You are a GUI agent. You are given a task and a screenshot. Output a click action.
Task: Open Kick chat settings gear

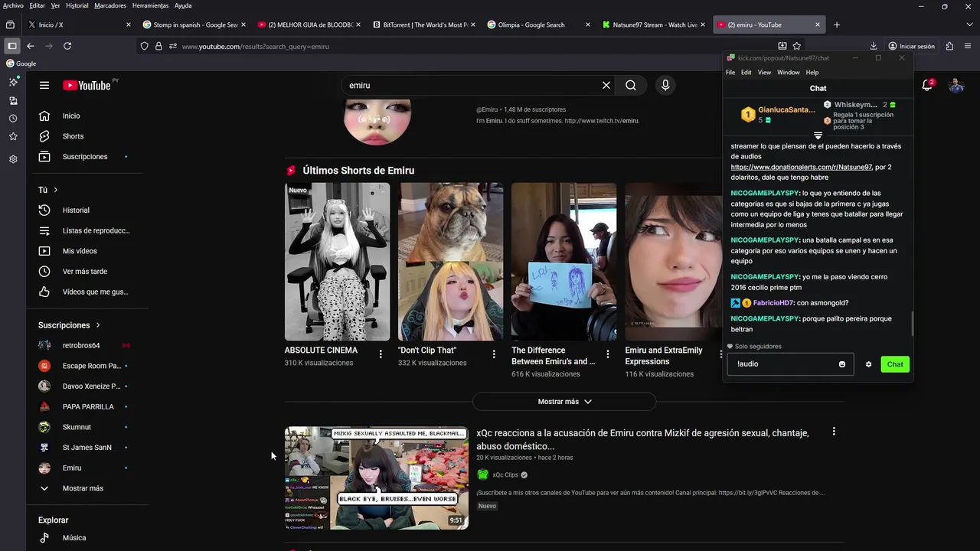[x=868, y=364]
